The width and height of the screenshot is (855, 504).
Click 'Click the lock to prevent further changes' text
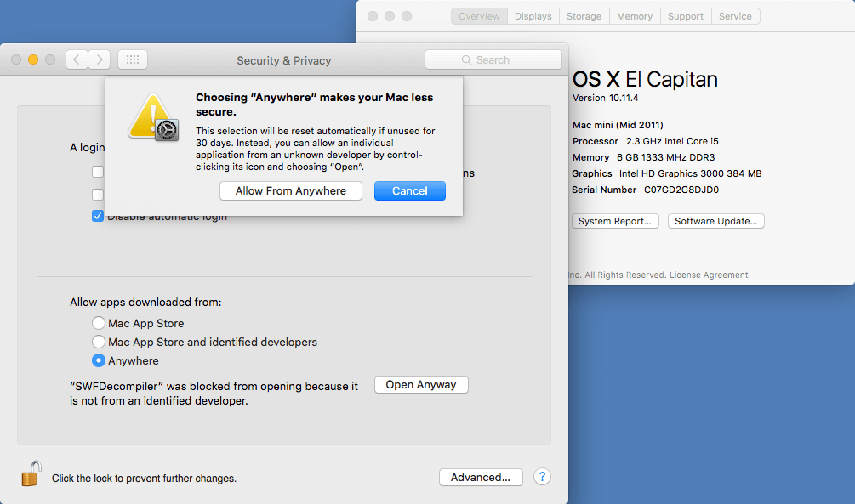(x=144, y=478)
